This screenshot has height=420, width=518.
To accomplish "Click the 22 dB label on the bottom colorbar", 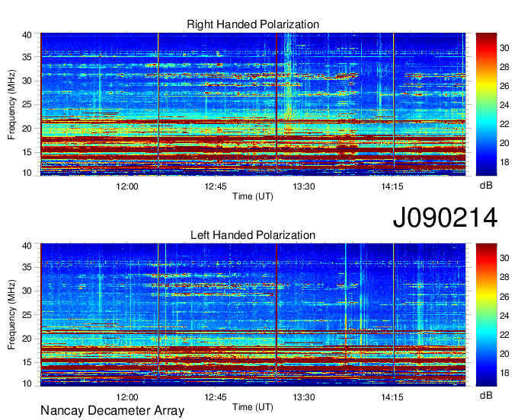I will (x=504, y=335).
